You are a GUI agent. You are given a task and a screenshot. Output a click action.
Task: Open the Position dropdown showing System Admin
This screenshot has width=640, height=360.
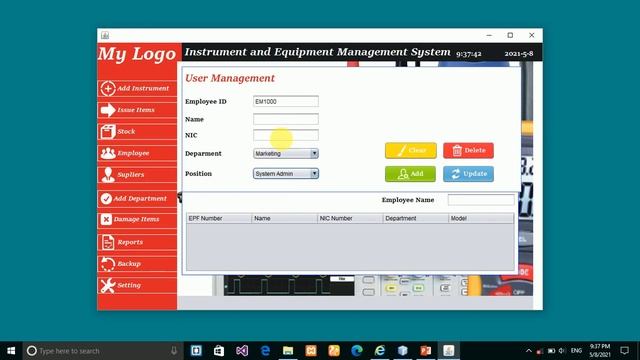click(286, 173)
